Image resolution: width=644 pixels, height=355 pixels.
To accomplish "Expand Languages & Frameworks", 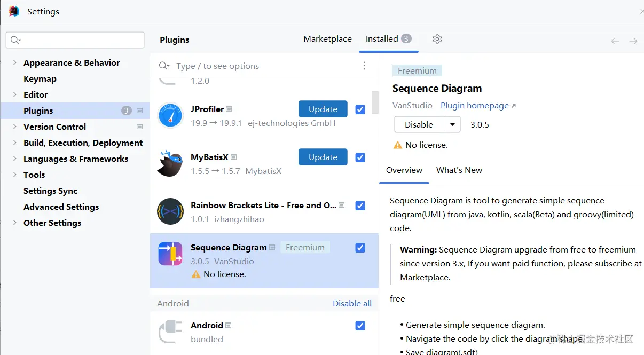I will click(14, 159).
